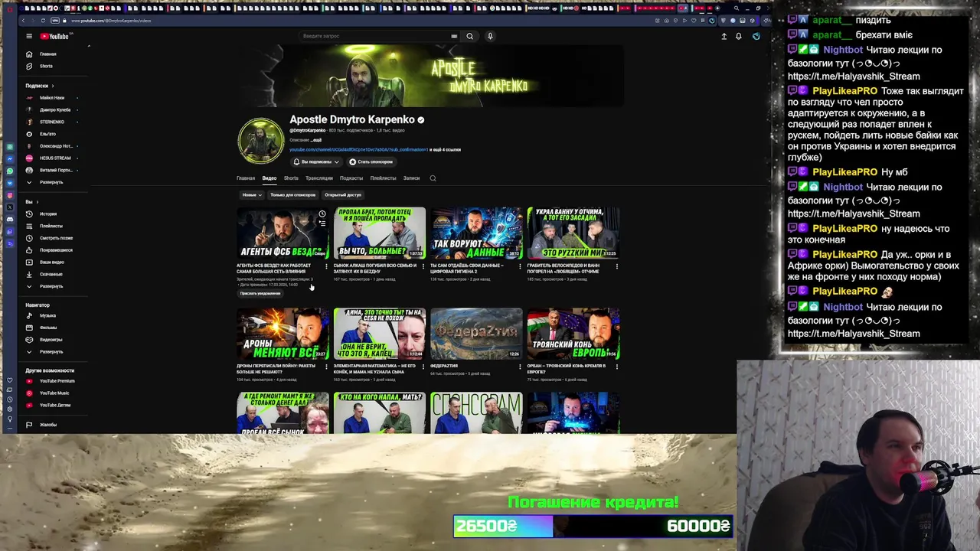Screen dimensions: 980x551
Task: Open the ТАК ВОРУЮТ ДАННЫЕ video thumbnail
Action: [476, 233]
